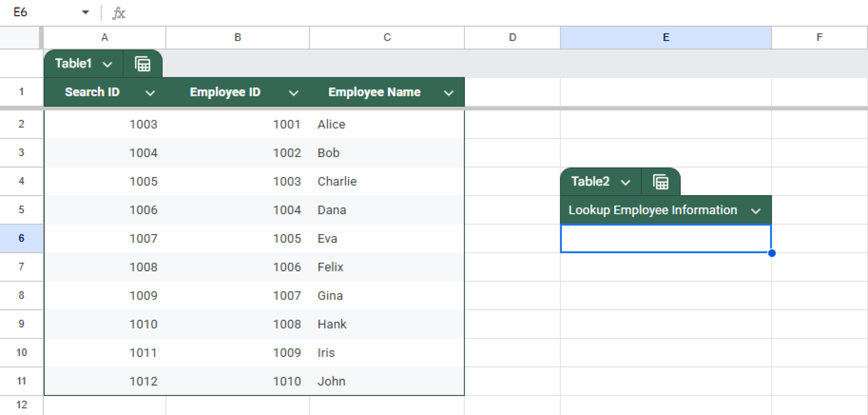Select the empty cell below Lookup Employee Information

[666, 238]
